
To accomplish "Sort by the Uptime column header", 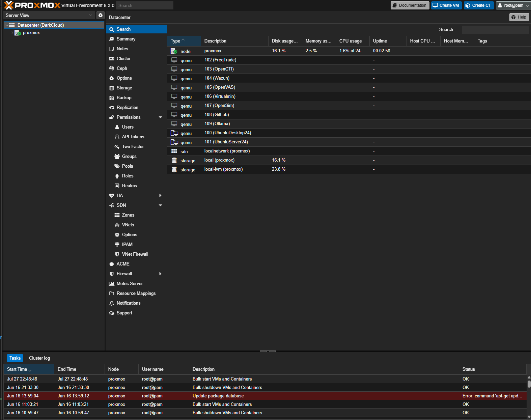I will (x=388, y=41).
